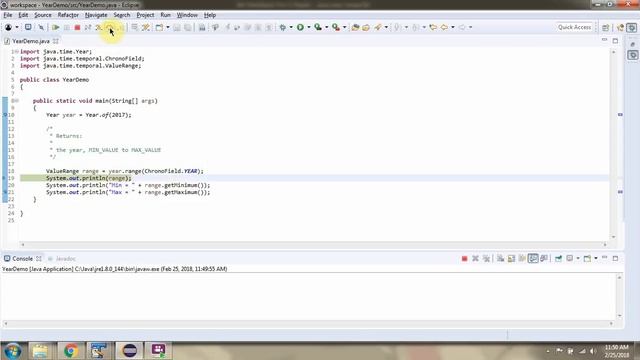Collapse the imports fold on line 1
Image resolution: width=640 pixels, height=360 pixels.
17,51
